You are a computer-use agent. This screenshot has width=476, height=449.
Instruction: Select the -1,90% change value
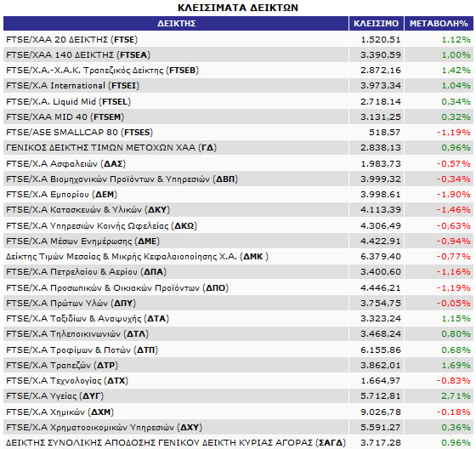pos(454,195)
